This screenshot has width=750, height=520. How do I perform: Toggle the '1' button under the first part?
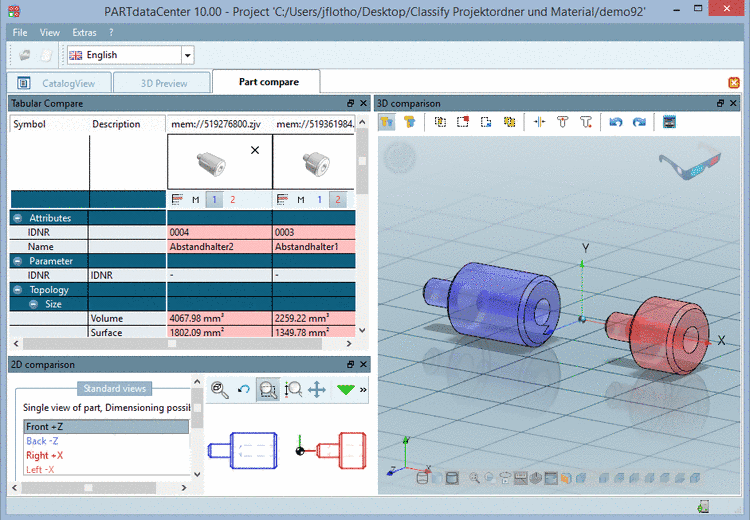[x=214, y=200]
